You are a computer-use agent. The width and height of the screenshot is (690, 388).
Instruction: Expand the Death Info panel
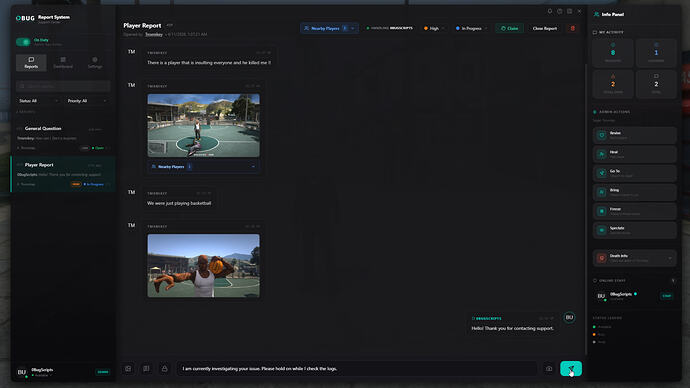tap(635, 258)
